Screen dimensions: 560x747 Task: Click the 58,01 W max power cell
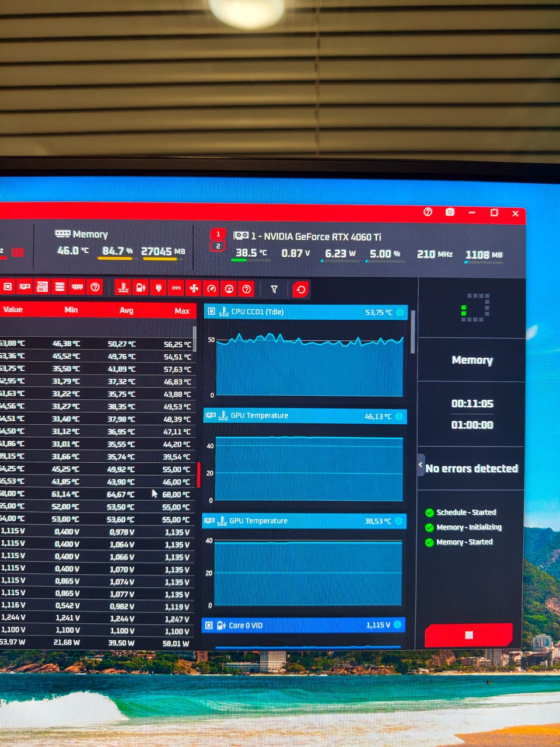pos(176,644)
